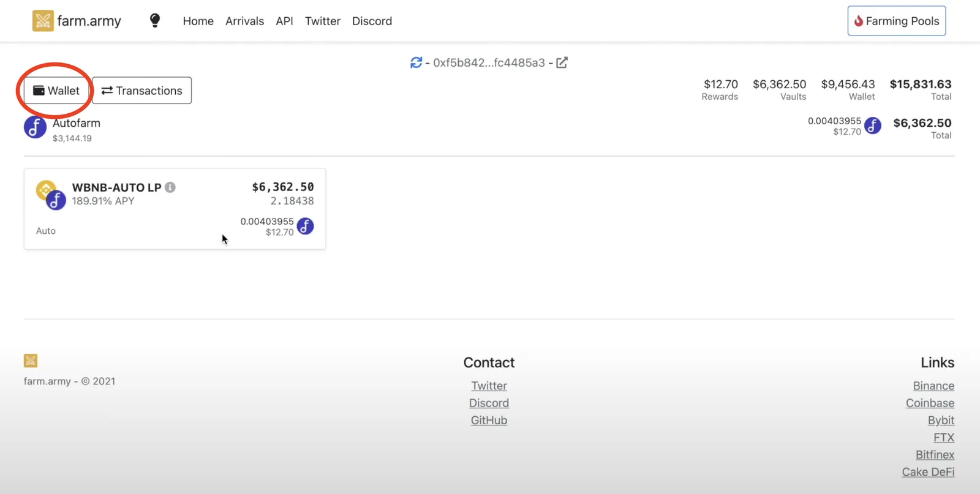Click the Autofarm platform logo icon
The image size is (980, 494).
pos(35,127)
